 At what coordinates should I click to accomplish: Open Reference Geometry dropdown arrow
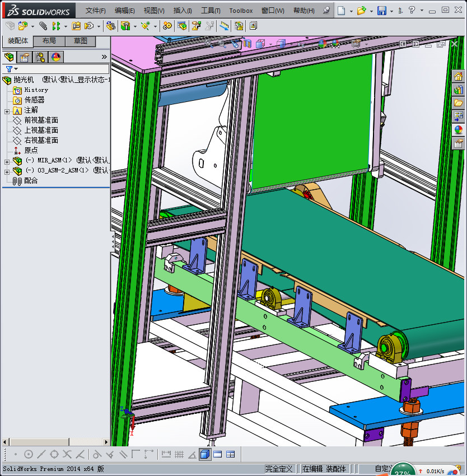click(x=155, y=26)
